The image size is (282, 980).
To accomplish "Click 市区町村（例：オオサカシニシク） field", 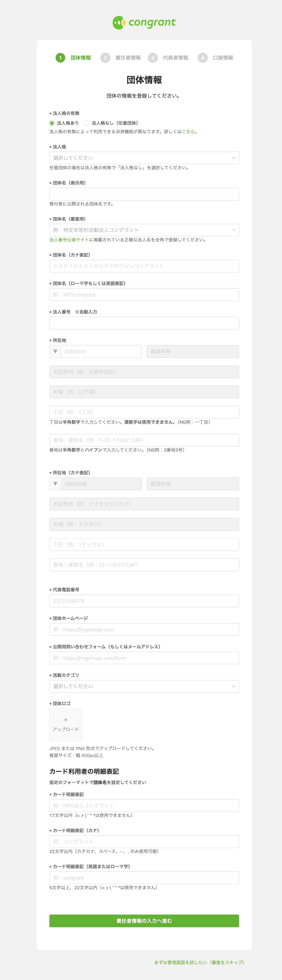I will coord(144,504).
